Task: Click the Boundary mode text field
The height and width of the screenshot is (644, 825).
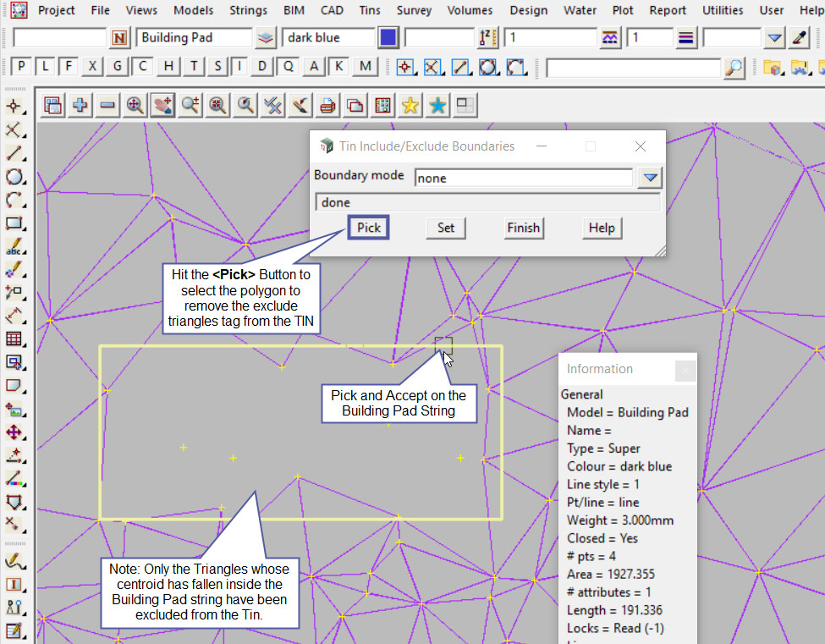Action: [523, 178]
